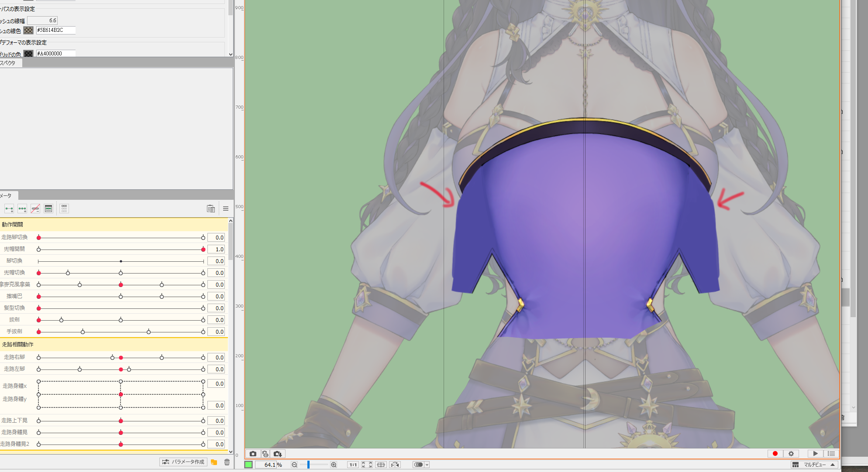Click the 走路右腳 slider's left key point
Image resolution: width=868 pixels, height=472 pixels.
tap(39, 357)
